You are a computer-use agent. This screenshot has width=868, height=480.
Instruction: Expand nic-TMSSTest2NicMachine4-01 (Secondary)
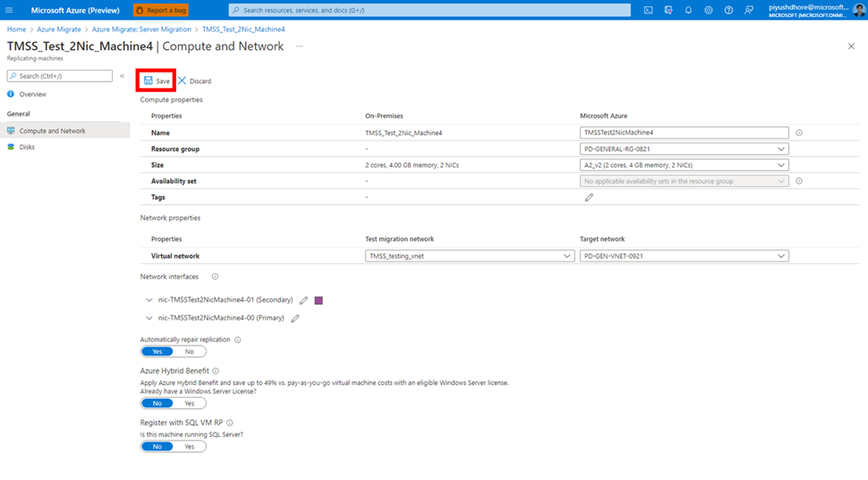[x=149, y=300]
